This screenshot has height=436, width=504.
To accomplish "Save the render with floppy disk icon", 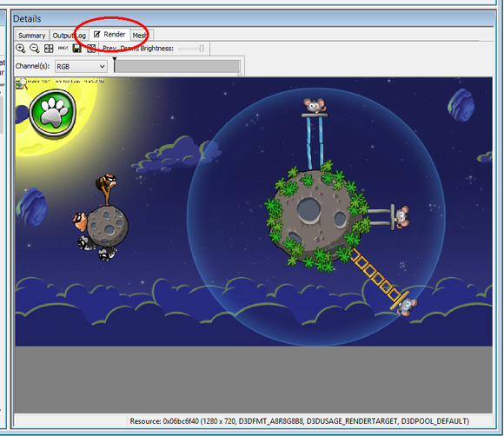I will click(x=77, y=49).
